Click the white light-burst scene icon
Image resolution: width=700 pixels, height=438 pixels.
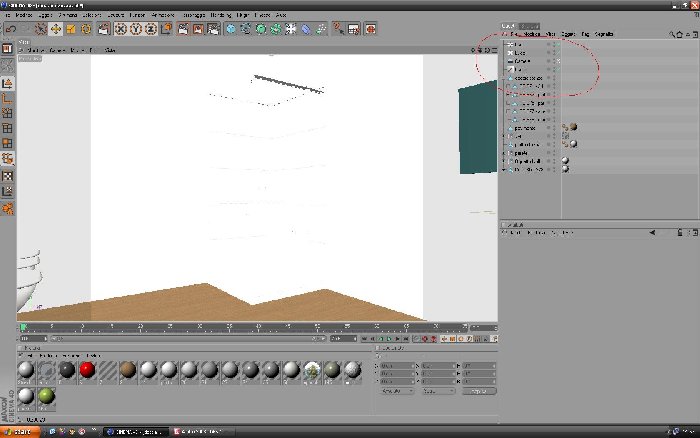291,29
